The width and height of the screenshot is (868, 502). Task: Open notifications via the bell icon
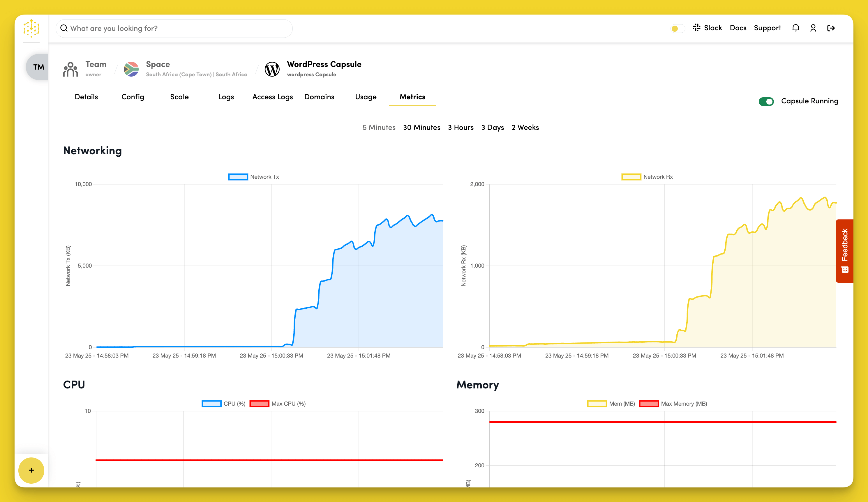(796, 28)
